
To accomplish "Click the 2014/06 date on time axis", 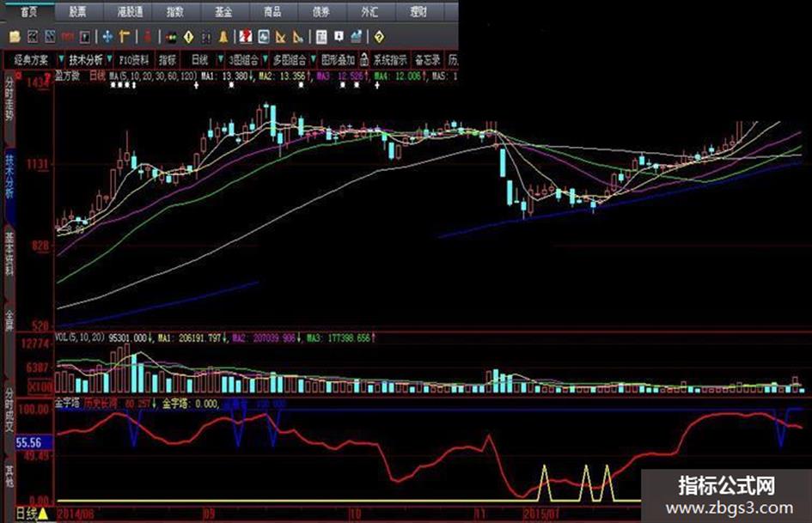I will click(x=76, y=514).
